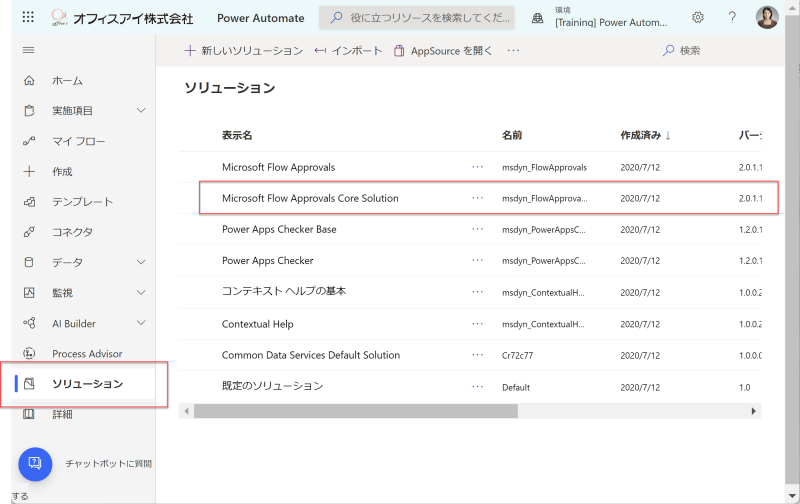
Task: Open more options for Microsoft Flow Approvals
Action: click(x=478, y=167)
